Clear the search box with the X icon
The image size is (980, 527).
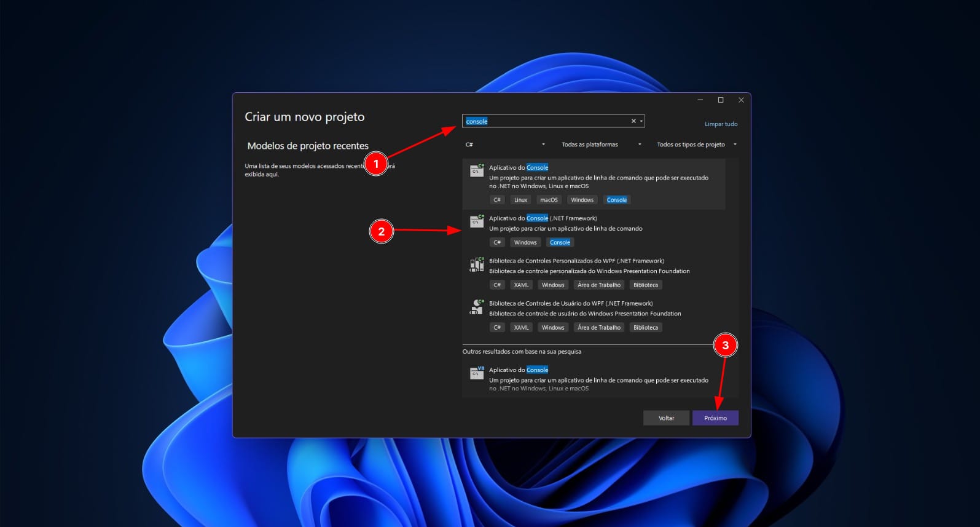(x=633, y=121)
